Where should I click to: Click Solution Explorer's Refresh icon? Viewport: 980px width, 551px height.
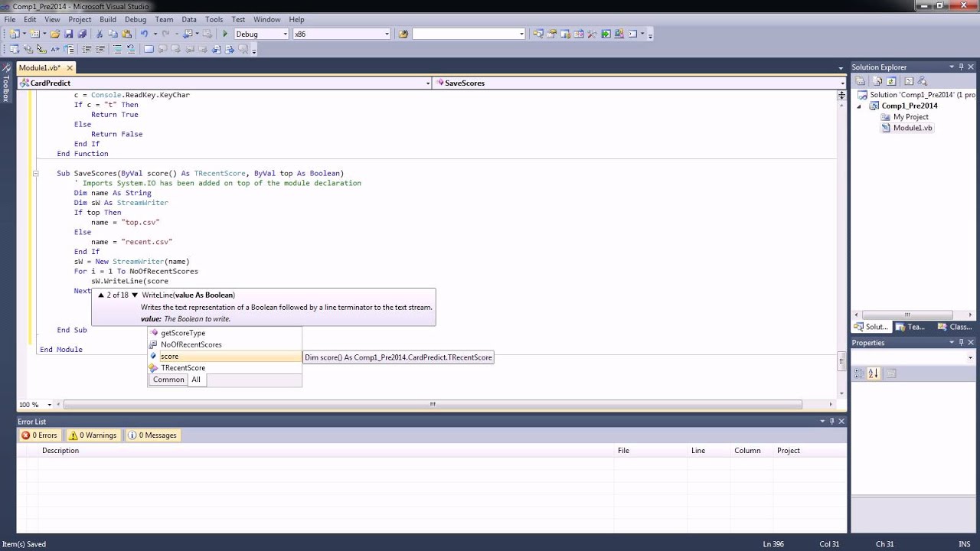[891, 81]
